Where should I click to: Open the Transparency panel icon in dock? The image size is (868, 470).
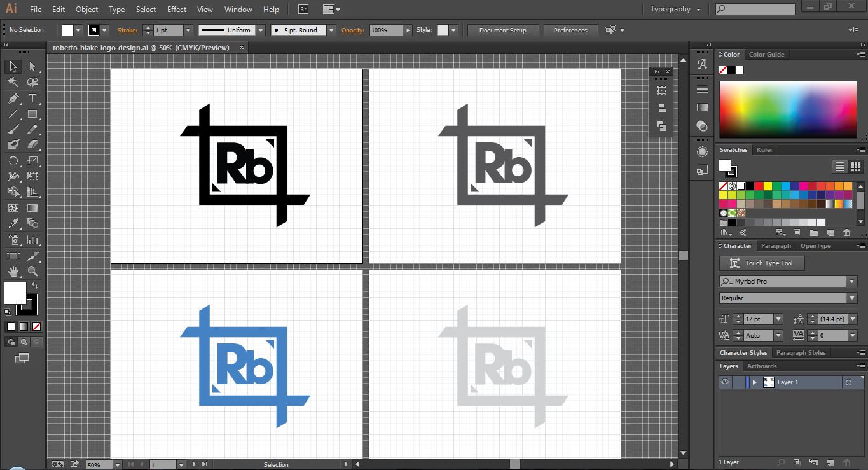[x=702, y=126]
